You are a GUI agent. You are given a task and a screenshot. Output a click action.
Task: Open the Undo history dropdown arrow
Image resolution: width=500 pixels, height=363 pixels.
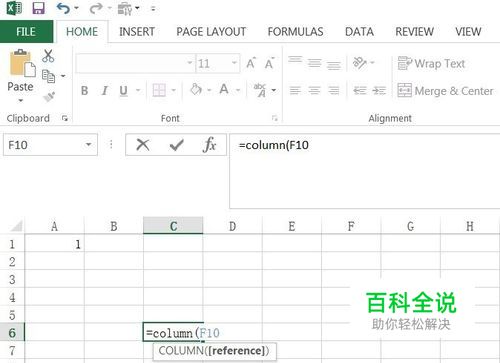[76, 8]
